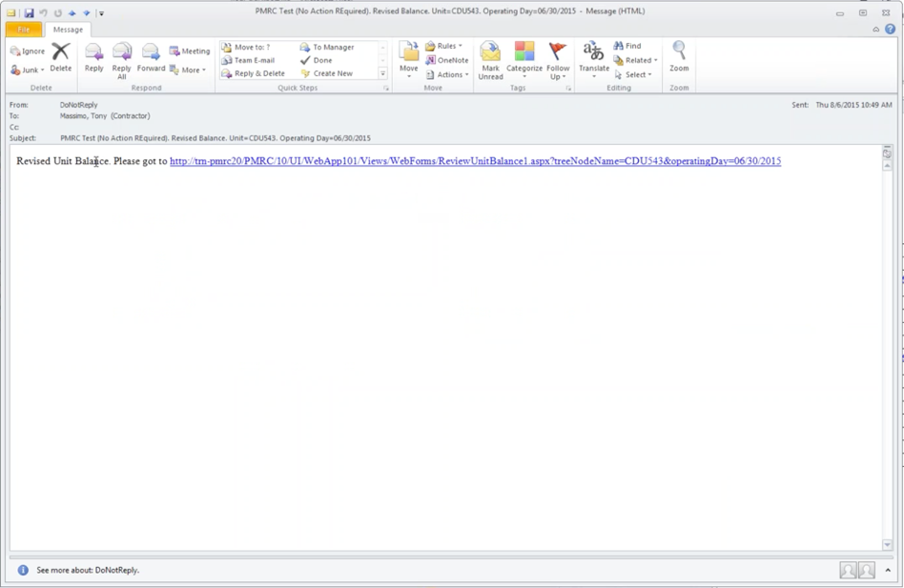Mark the message as Unread
This screenshot has height=588, width=904.
[490, 57]
